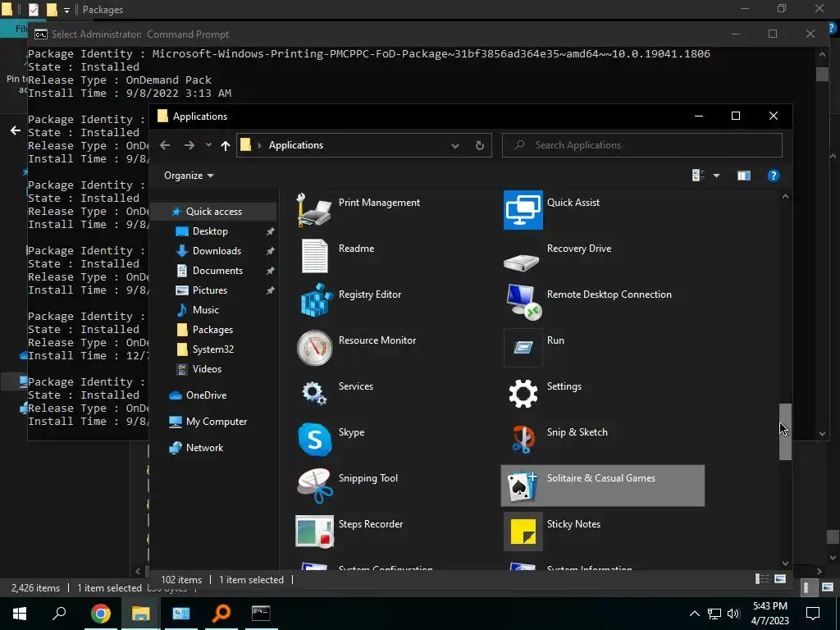The height and width of the screenshot is (630, 840).
Task: Go forward in Applications window
Action: (189, 145)
